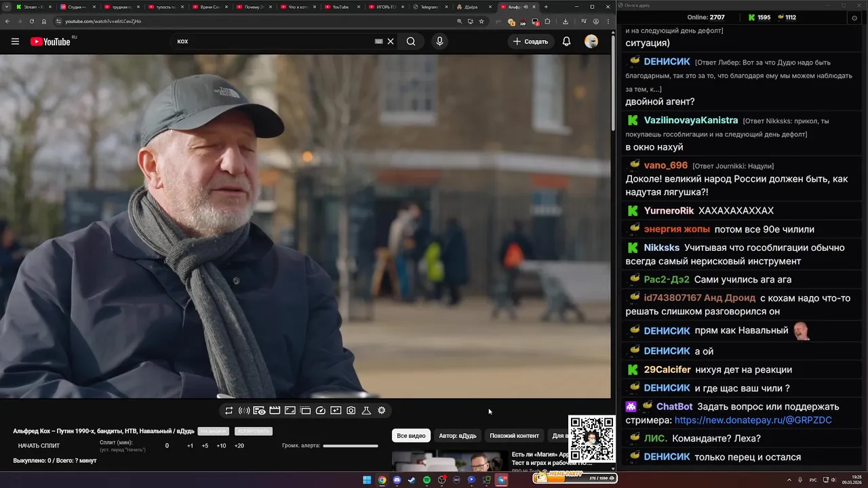Screen dimensions: 868x488
Task: Click username 29Calcifer in chat
Action: pos(667,369)
